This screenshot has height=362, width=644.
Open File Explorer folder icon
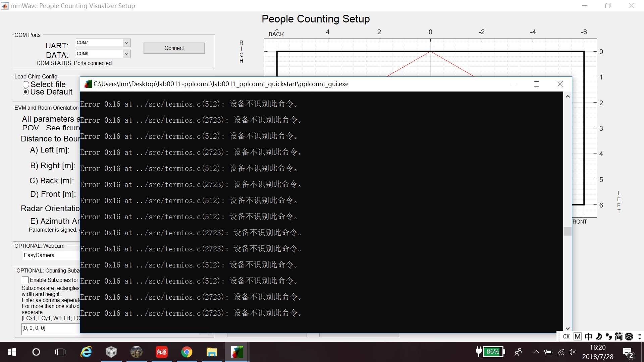[x=212, y=352]
